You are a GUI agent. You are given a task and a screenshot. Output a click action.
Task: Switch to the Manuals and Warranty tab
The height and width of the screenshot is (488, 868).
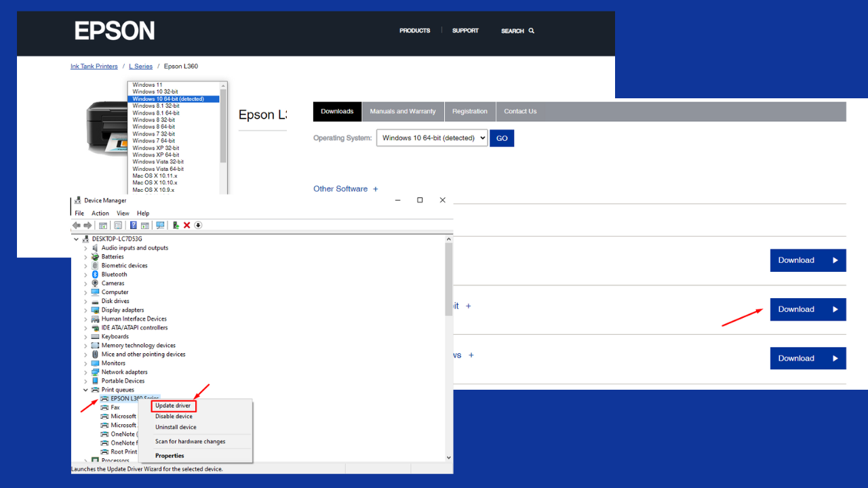point(403,111)
